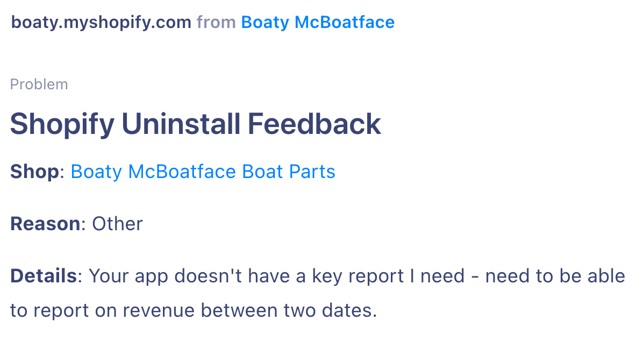
Task: Click the word 'from' in the header
Action: pyautogui.click(x=216, y=22)
